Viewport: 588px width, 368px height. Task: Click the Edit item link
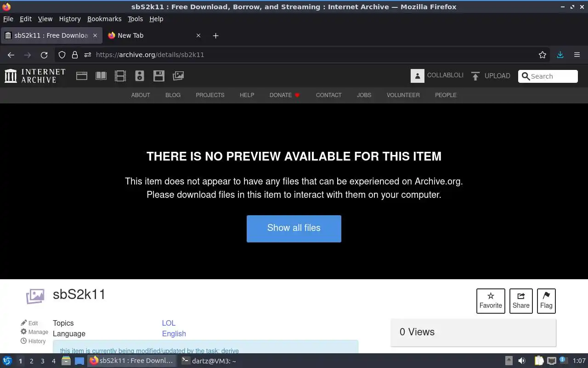tap(29, 323)
